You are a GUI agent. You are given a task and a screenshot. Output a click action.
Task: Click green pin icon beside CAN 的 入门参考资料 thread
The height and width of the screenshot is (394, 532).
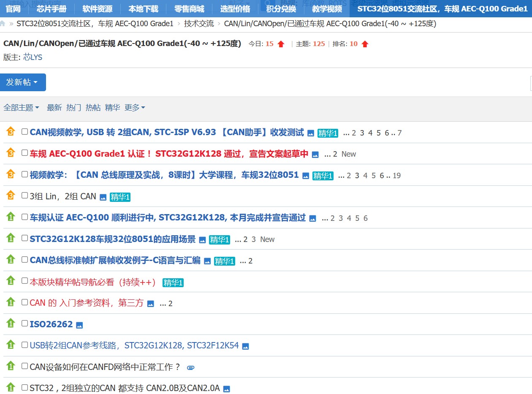[x=11, y=302]
